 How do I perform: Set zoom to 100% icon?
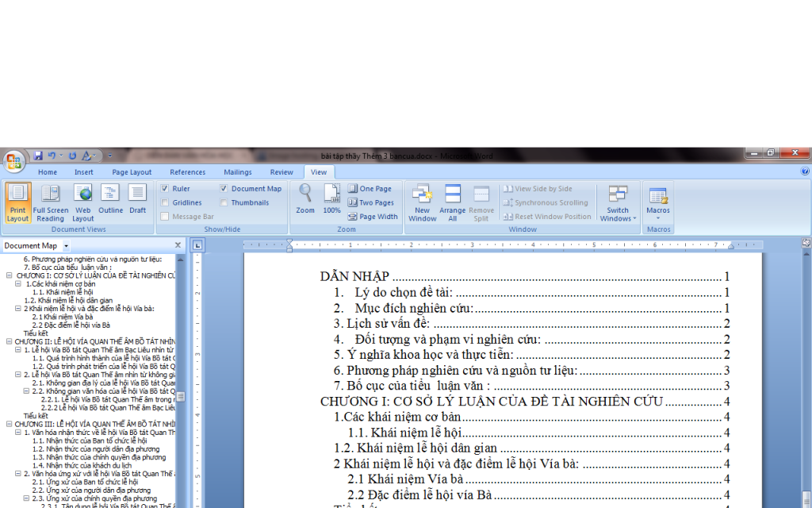[x=331, y=198]
